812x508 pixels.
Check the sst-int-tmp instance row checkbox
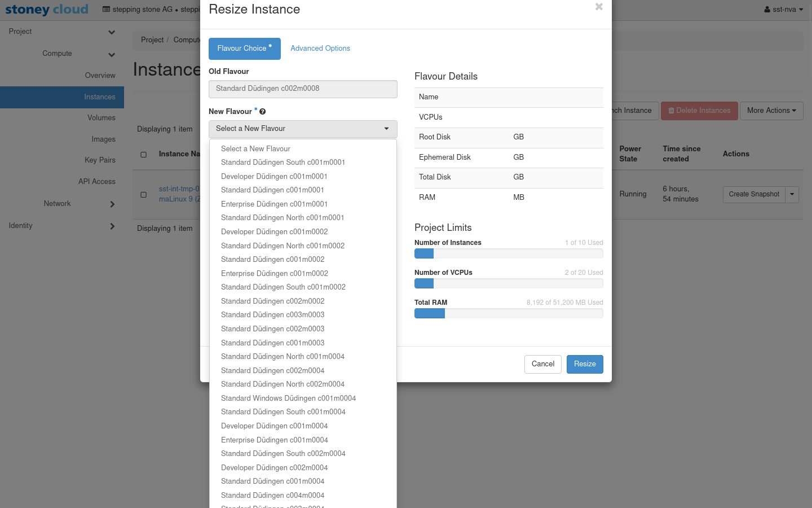[x=143, y=195]
